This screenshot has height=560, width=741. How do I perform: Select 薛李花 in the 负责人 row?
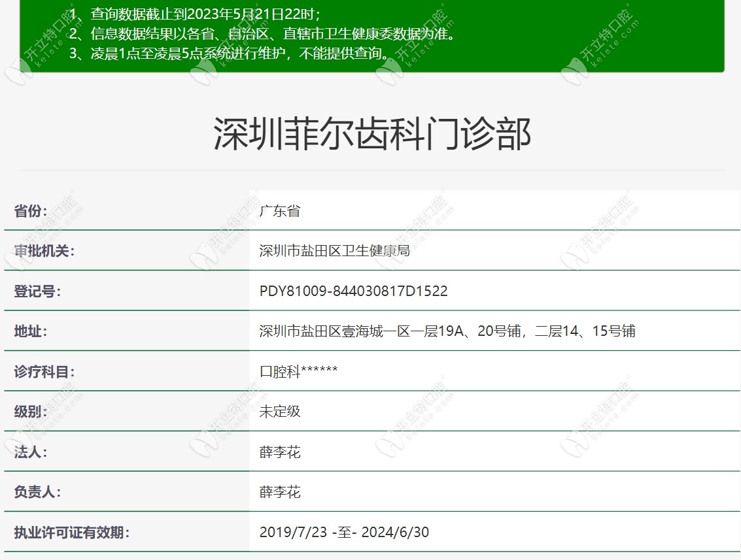click(x=280, y=492)
